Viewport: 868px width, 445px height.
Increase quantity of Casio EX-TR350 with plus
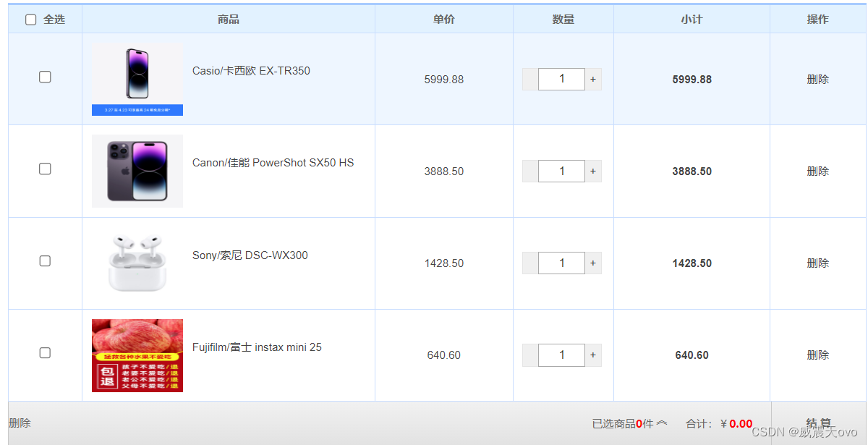(x=593, y=79)
